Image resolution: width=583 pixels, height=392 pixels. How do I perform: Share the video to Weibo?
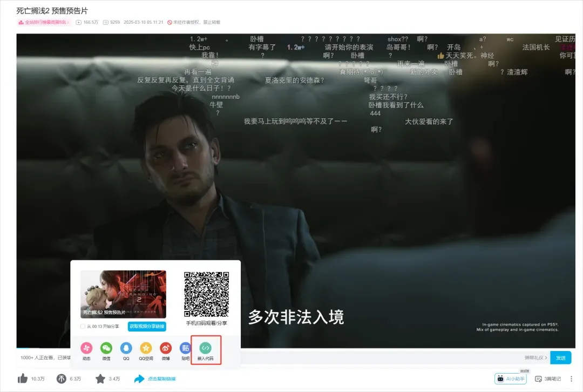(x=166, y=348)
